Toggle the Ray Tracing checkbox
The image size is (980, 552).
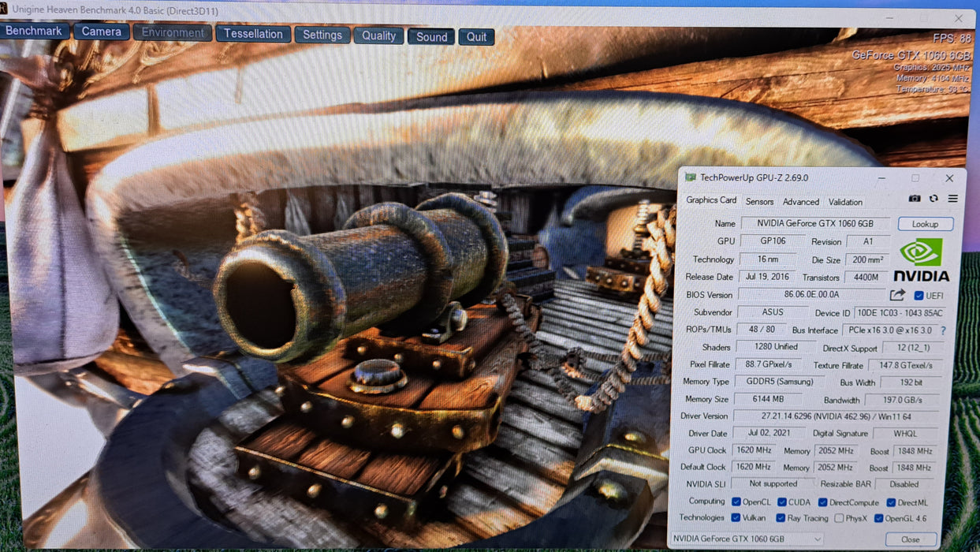pyautogui.click(x=781, y=518)
